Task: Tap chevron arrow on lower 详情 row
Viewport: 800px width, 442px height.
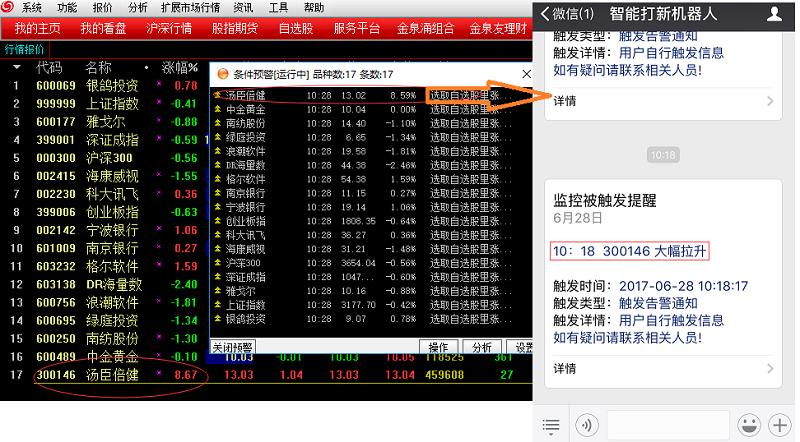Action: click(x=770, y=369)
